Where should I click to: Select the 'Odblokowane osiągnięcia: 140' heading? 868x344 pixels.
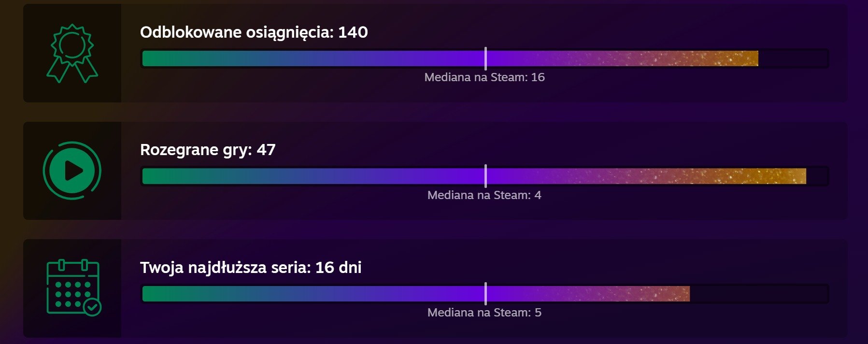tap(254, 32)
